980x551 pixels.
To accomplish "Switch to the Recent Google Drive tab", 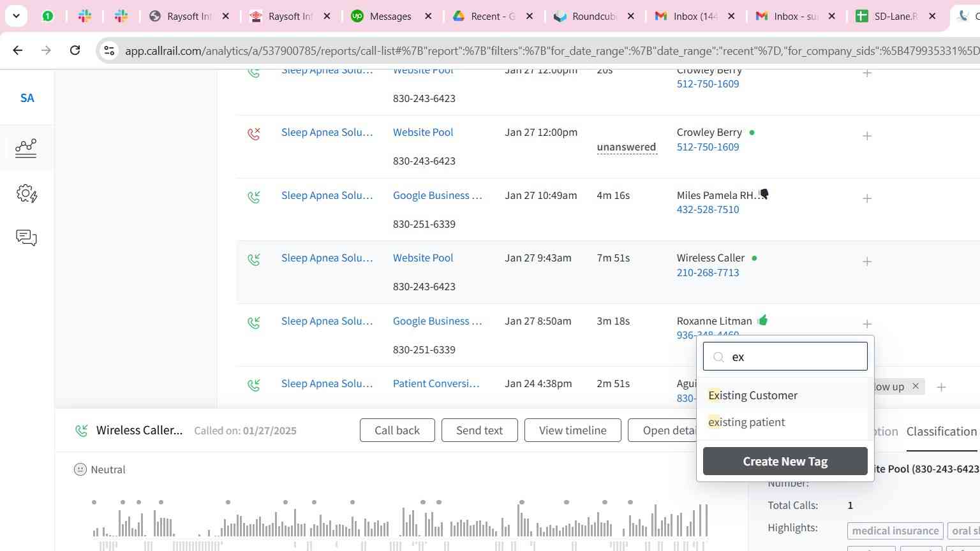I will click(493, 16).
